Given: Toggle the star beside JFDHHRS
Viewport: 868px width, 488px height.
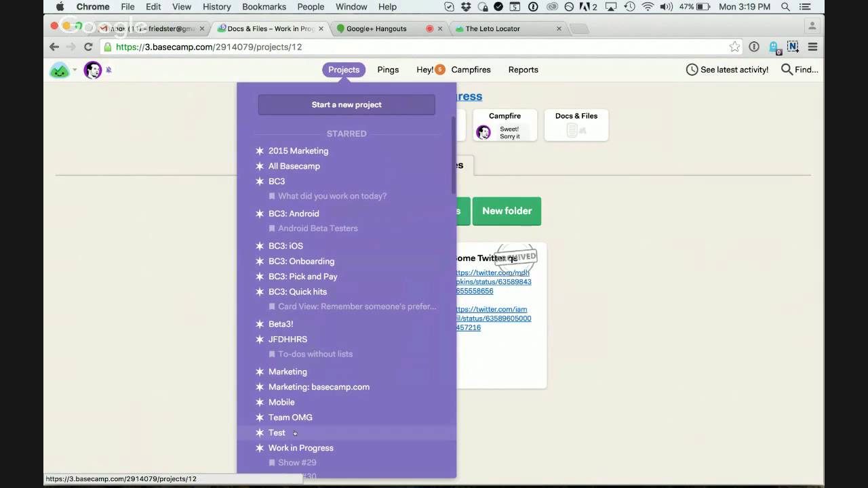Looking at the screenshot, I should click(259, 340).
